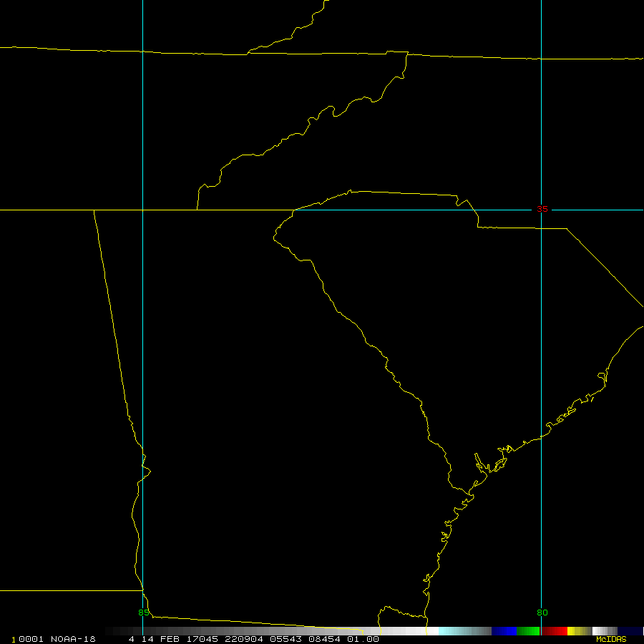
Task: Click the 05543 value in status line
Action: (x=286, y=639)
